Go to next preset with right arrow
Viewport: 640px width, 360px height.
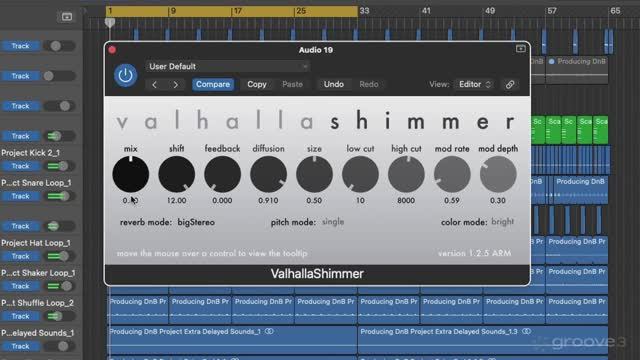[176, 84]
